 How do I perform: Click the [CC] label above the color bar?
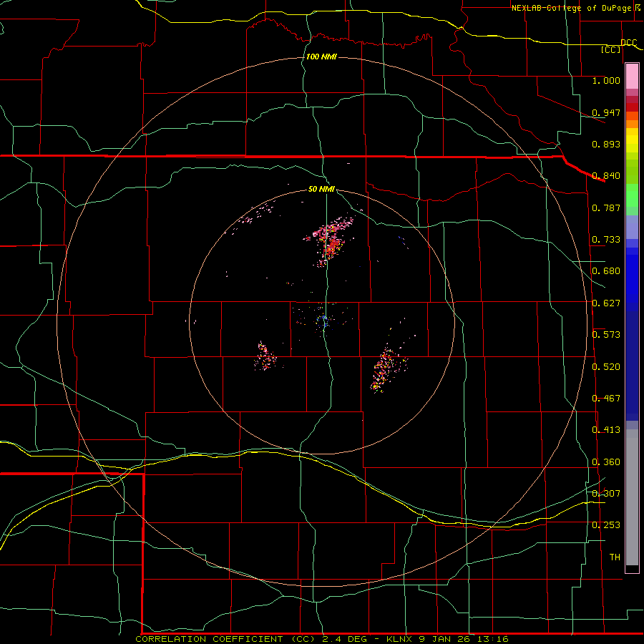coord(611,49)
